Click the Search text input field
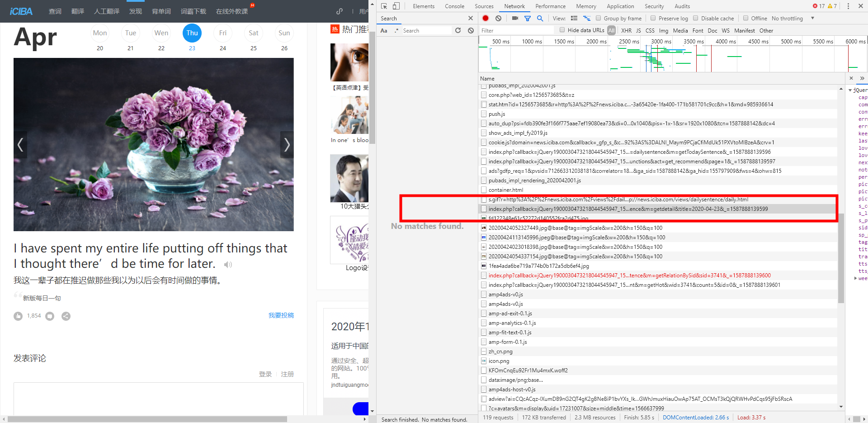This screenshot has height=423, width=868. 426,30
